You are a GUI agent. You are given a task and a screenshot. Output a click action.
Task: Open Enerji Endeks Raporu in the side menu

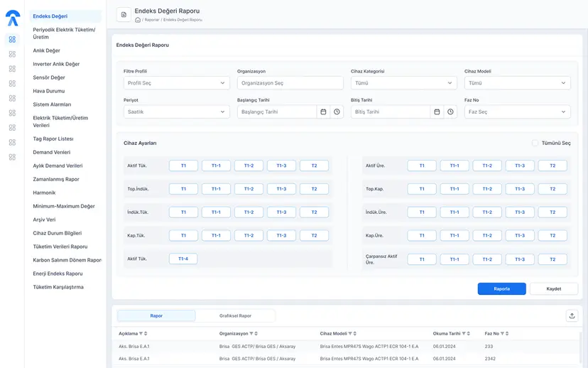point(58,274)
